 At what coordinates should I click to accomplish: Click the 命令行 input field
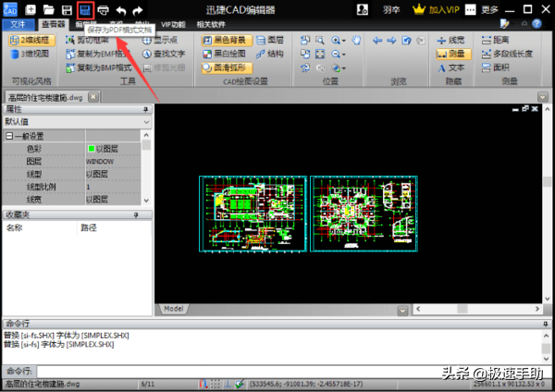[x=293, y=372]
